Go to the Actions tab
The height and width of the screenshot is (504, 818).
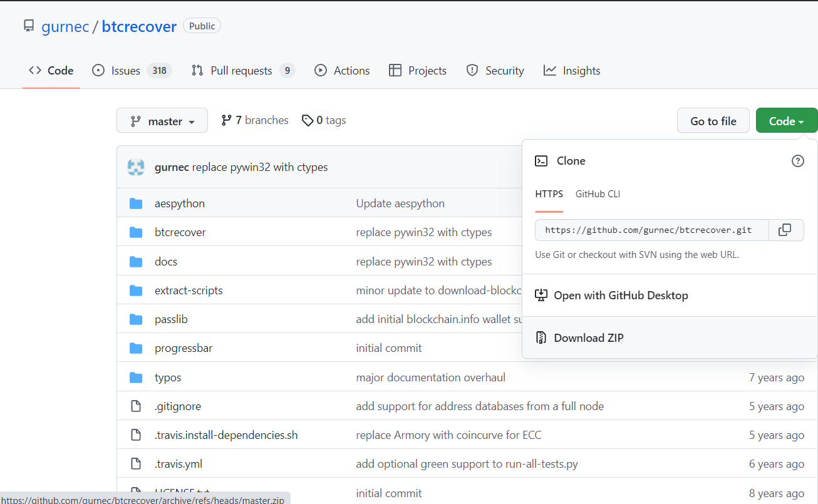342,71
